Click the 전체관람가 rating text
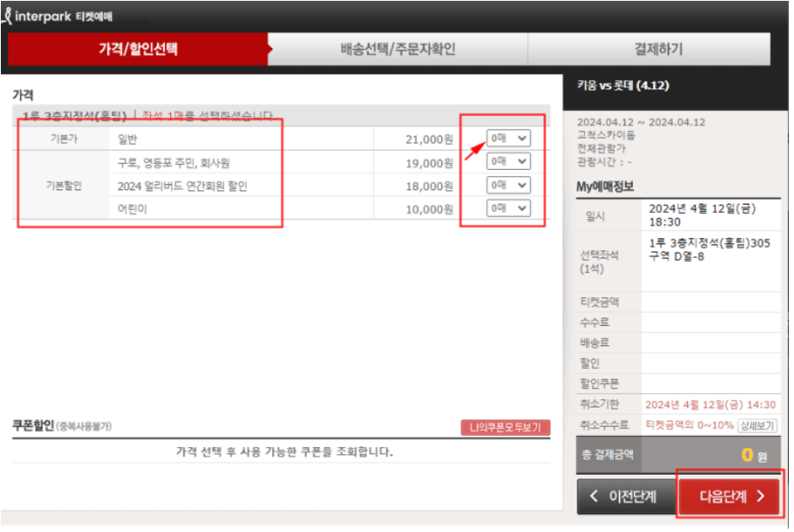This screenshot has height=532, width=794. click(603, 149)
